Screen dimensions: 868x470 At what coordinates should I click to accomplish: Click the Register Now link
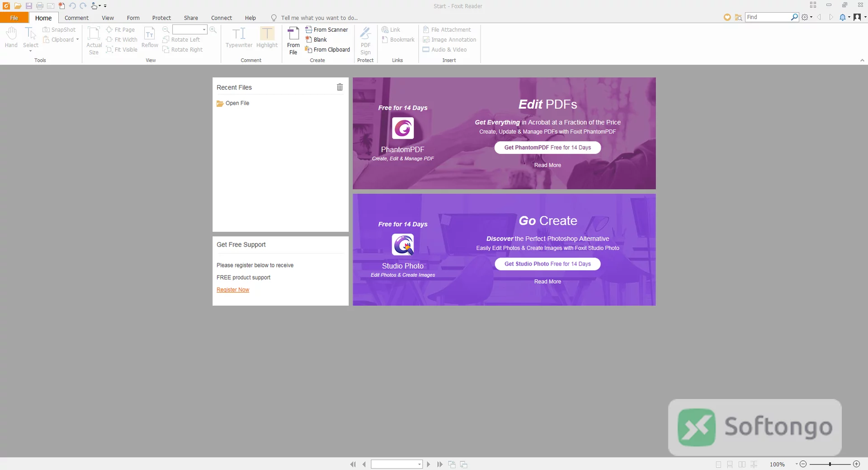coord(233,290)
